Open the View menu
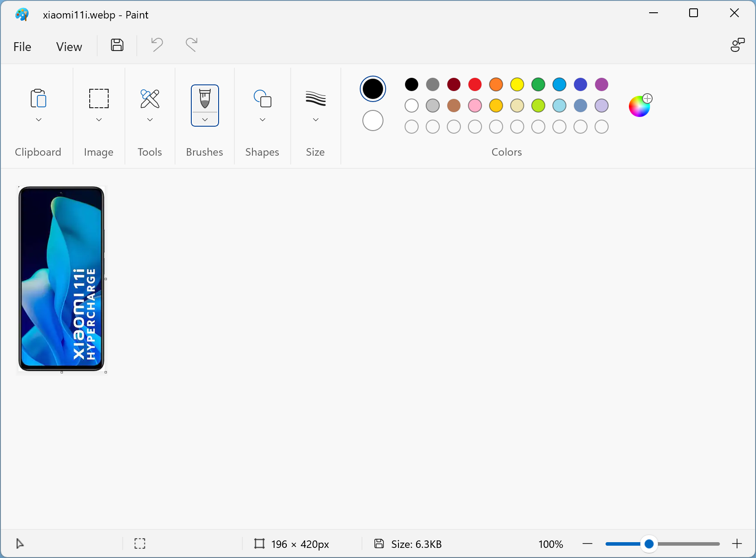The image size is (756, 558). click(x=69, y=47)
